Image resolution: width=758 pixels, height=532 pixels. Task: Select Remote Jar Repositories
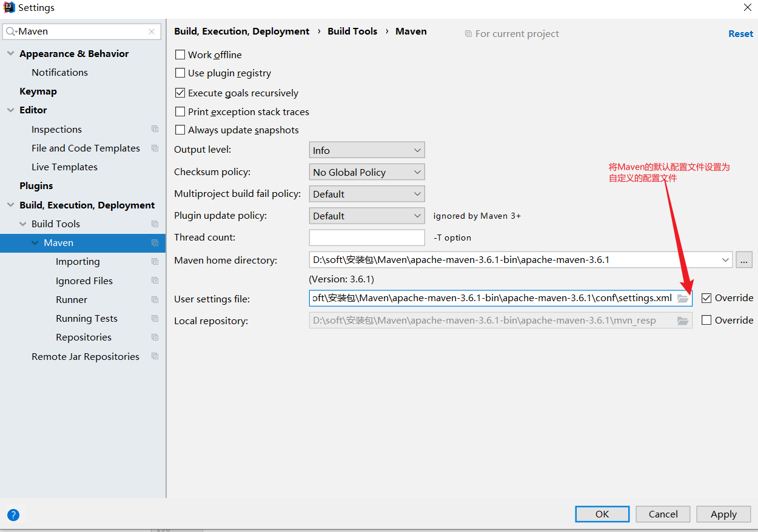pos(86,356)
